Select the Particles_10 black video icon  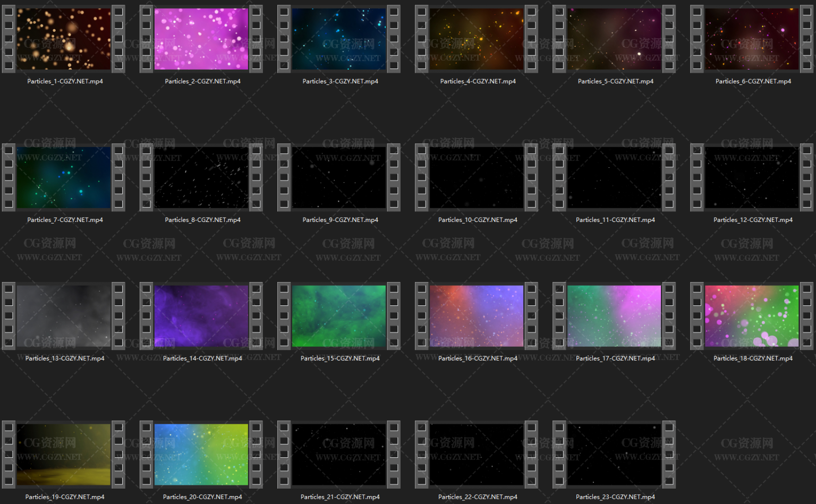click(477, 177)
